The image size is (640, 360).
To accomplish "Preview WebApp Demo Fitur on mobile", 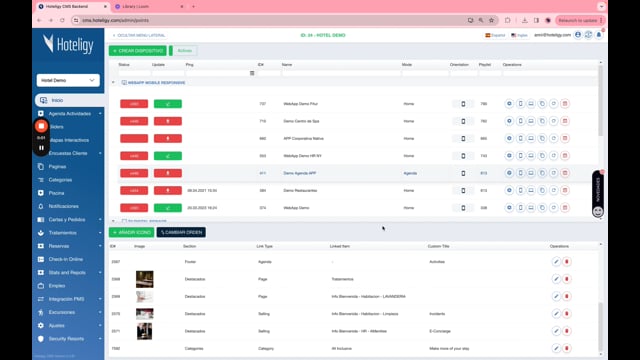I will click(520, 104).
